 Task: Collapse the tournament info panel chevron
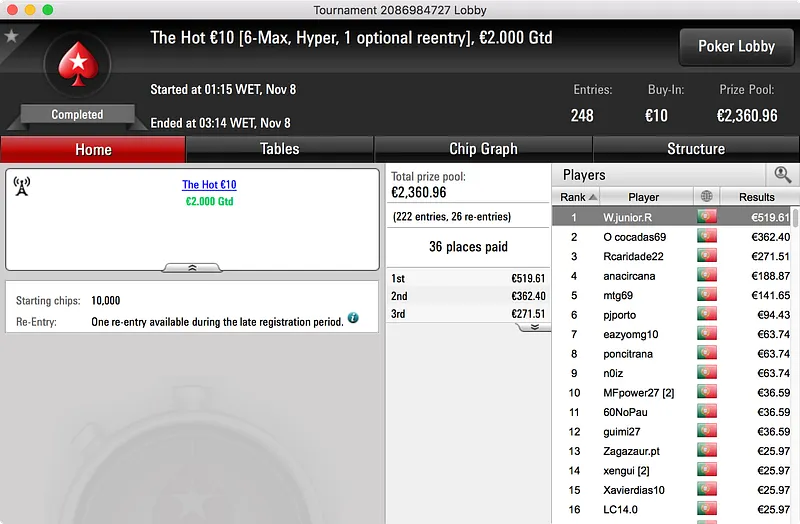tap(192, 268)
